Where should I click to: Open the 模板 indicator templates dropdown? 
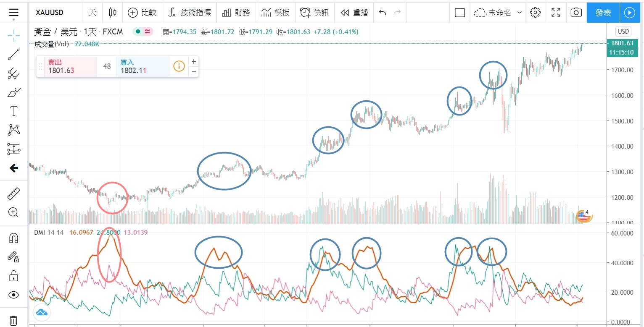pyautogui.click(x=275, y=13)
